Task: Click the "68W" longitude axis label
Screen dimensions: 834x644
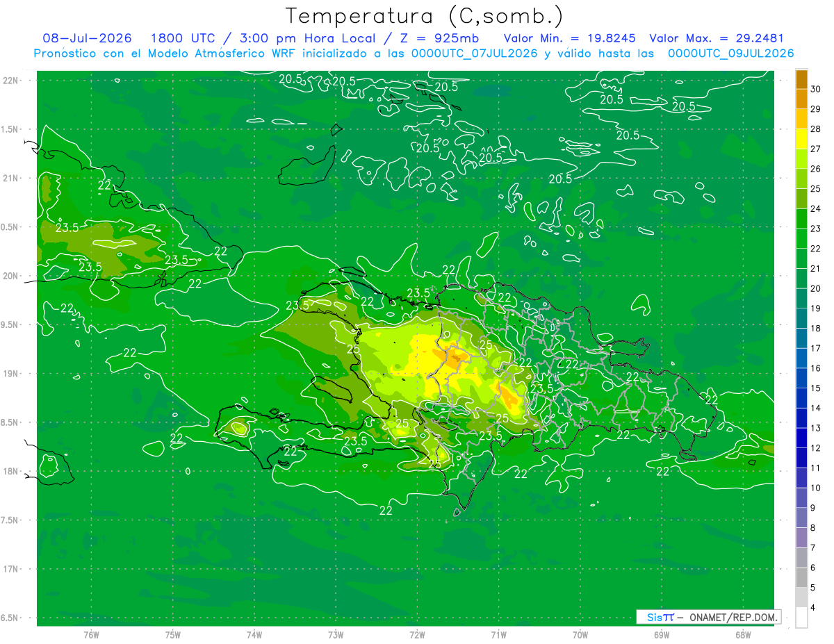Action: (x=743, y=635)
